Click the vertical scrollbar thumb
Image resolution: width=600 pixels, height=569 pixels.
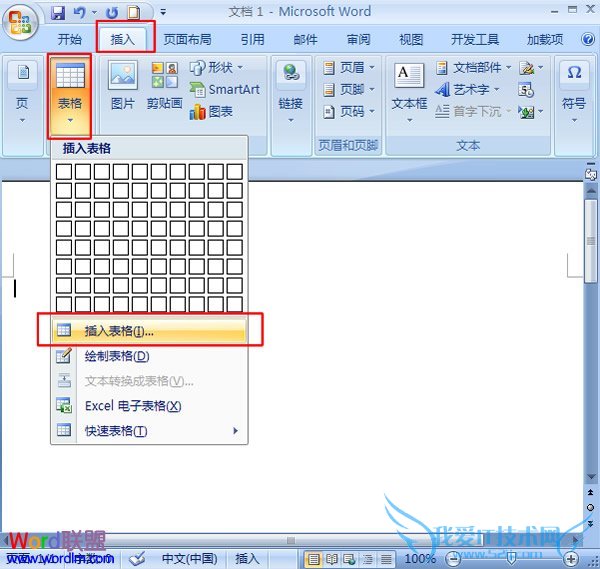click(591, 241)
